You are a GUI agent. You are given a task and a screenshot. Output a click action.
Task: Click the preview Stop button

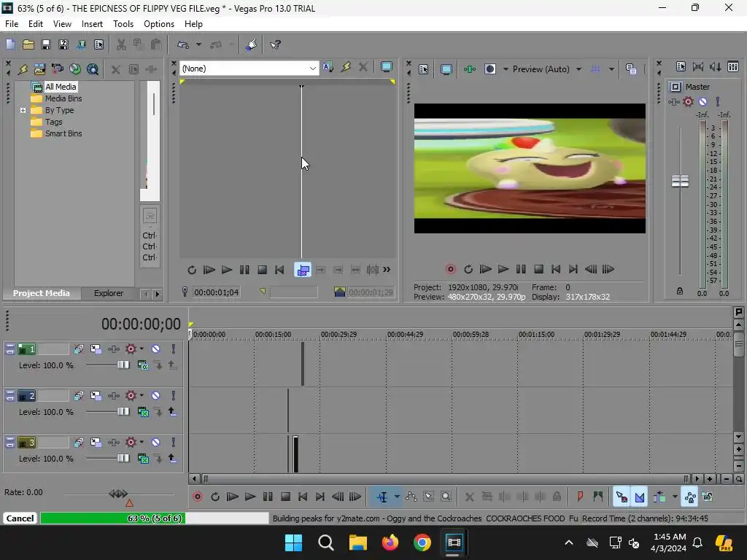coord(539,270)
